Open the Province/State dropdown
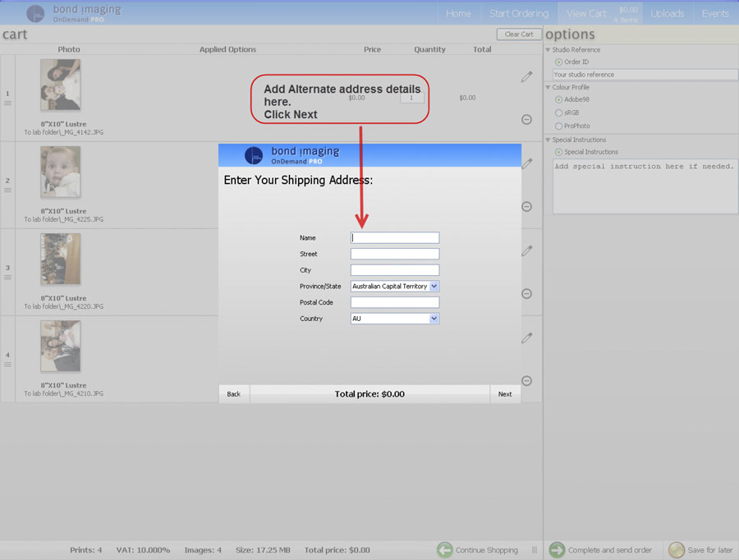739x560 pixels. pyautogui.click(x=434, y=287)
